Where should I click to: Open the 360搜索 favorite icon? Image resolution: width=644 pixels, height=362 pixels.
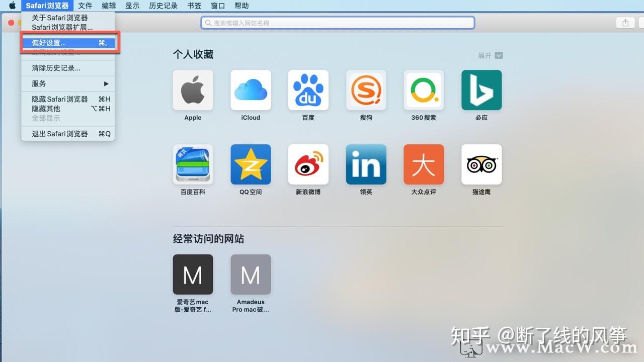click(424, 89)
